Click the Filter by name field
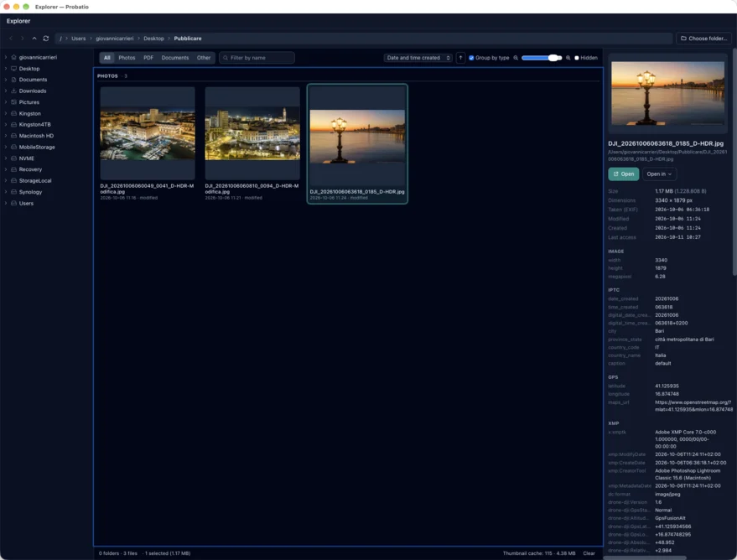The image size is (737, 560). [257, 58]
